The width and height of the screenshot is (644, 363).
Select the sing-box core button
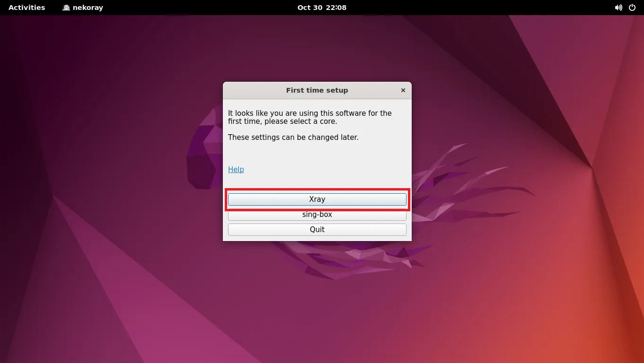point(317,215)
